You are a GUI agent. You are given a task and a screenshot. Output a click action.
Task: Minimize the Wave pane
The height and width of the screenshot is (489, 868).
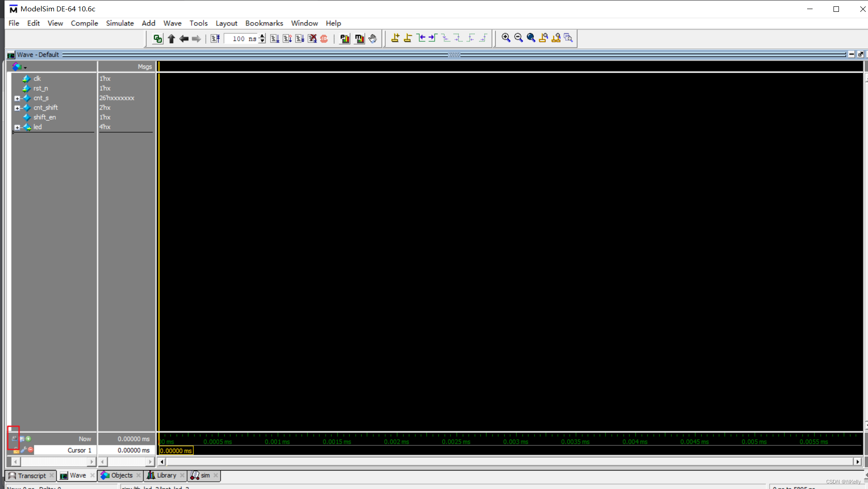point(852,55)
